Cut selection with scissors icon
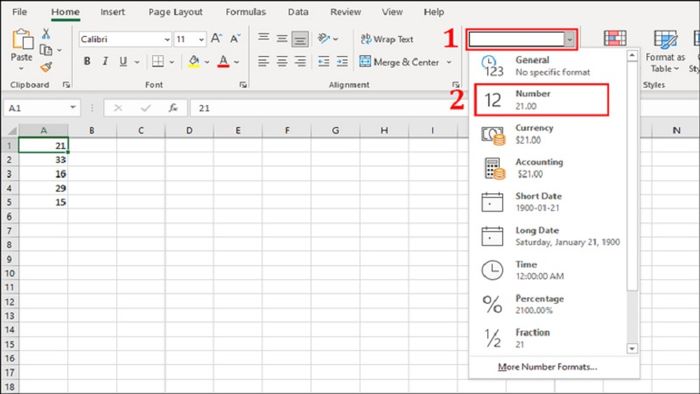The width and height of the screenshot is (700, 394). [46, 33]
